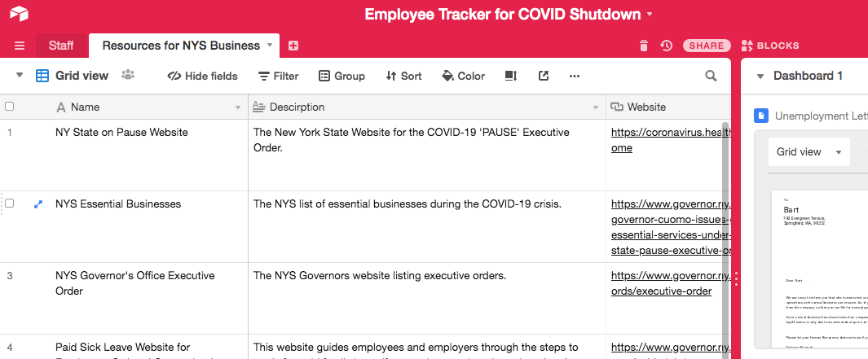The width and height of the screenshot is (868, 359).
Task: Search records with the magnifier icon
Action: [x=711, y=76]
